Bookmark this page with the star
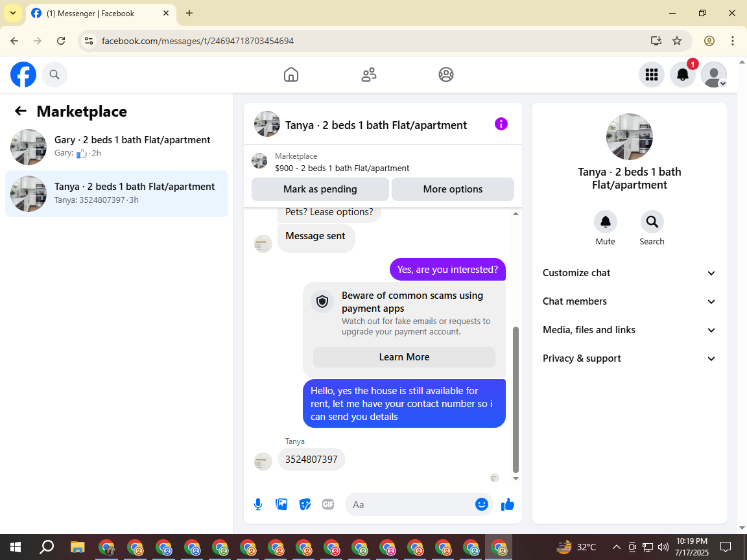The width and height of the screenshot is (747, 560). click(677, 41)
